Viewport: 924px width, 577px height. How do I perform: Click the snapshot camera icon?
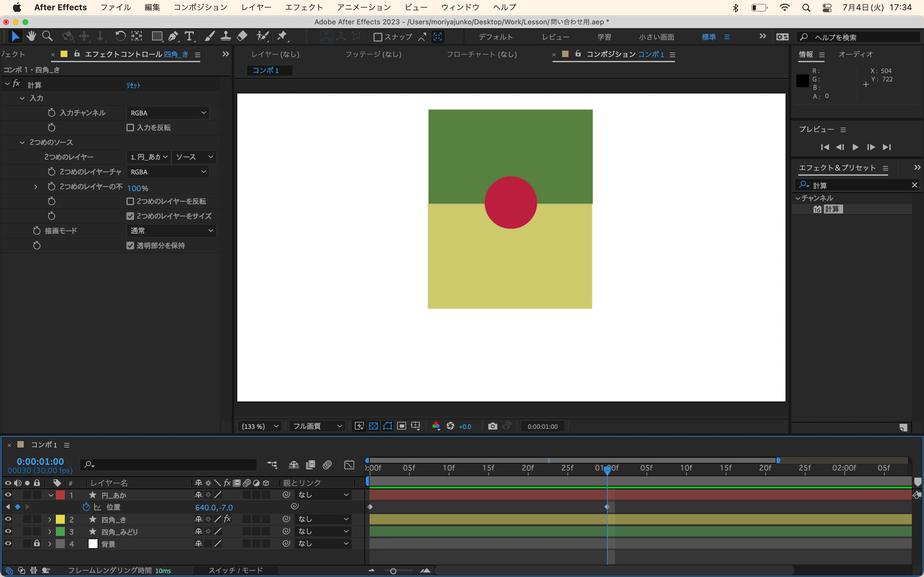492,426
